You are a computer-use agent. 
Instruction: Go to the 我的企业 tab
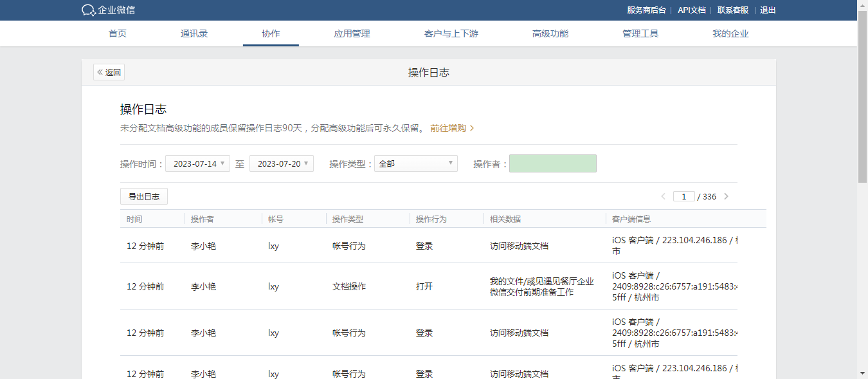pos(730,33)
